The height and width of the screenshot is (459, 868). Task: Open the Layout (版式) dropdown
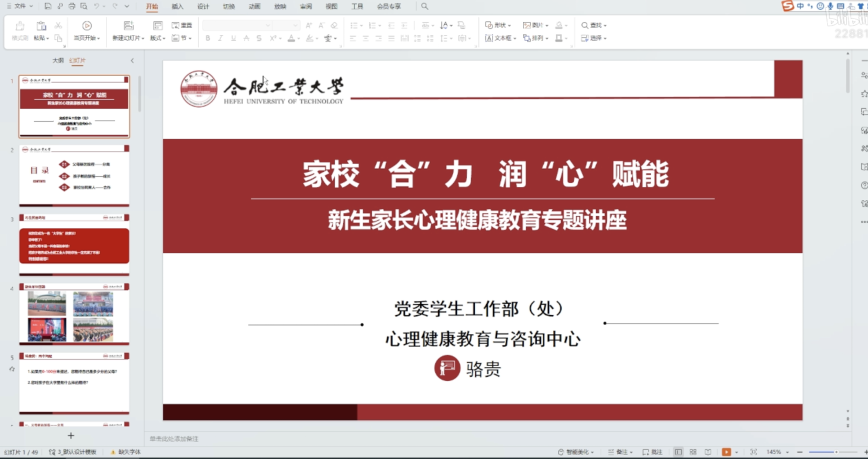coord(158,38)
